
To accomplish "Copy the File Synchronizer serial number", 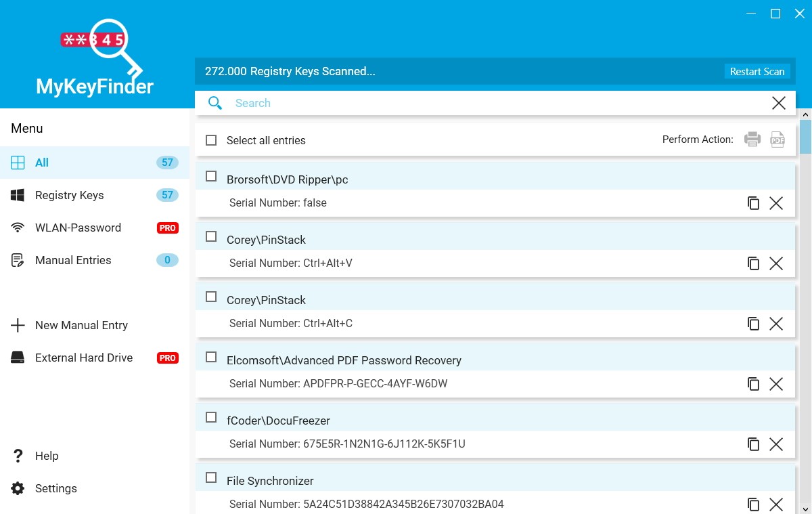I will [x=753, y=505].
